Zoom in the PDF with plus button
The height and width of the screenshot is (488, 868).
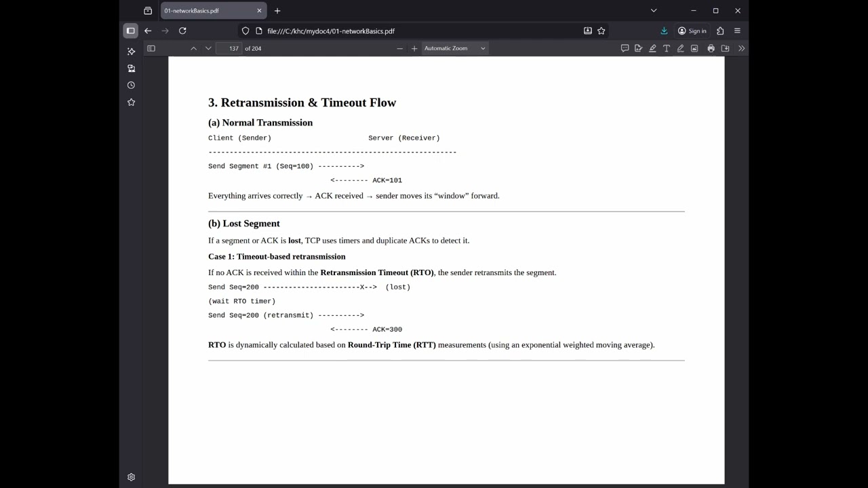click(414, 48)
